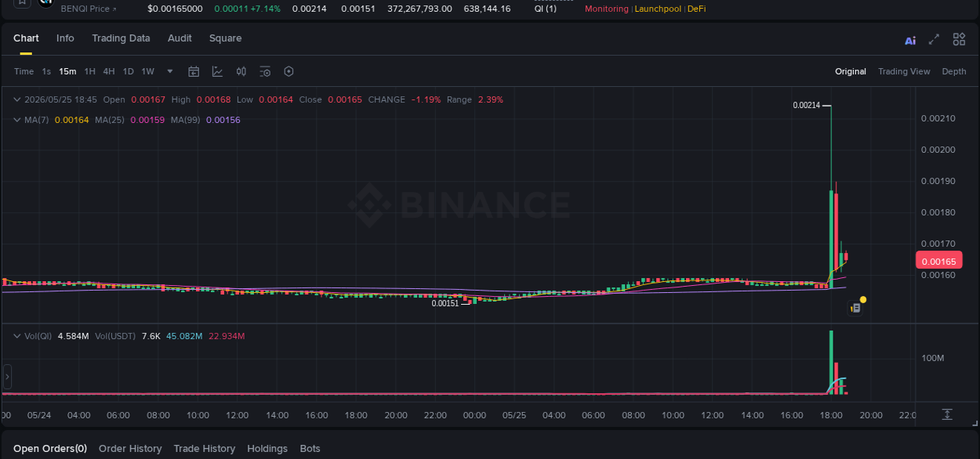Screen dimensions: 980x459
Task: Open more time intervals dropdown
Action: [x=170, y=71]
